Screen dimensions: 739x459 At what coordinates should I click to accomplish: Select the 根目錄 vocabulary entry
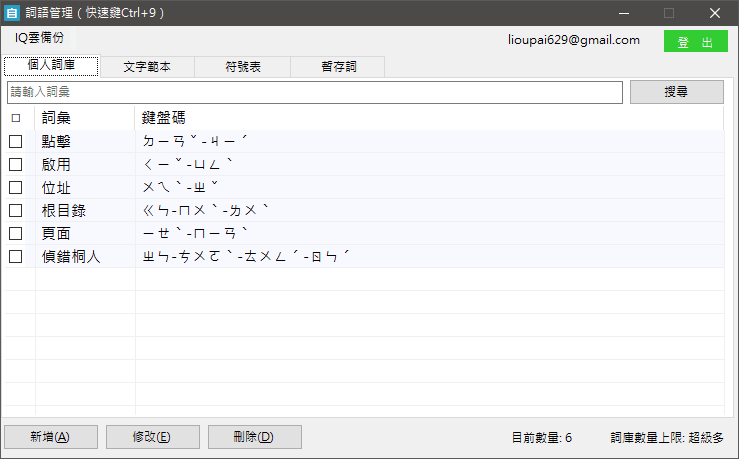click(x=64, y=210)
